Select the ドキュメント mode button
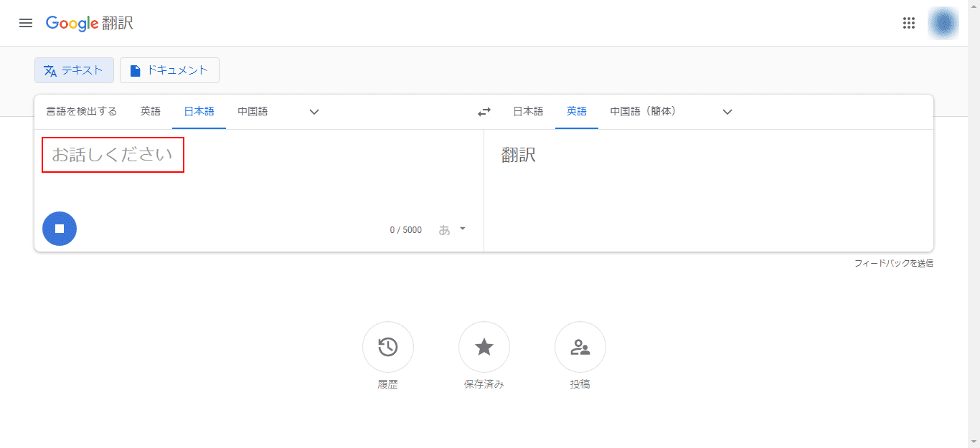 (x=169, y=70)
